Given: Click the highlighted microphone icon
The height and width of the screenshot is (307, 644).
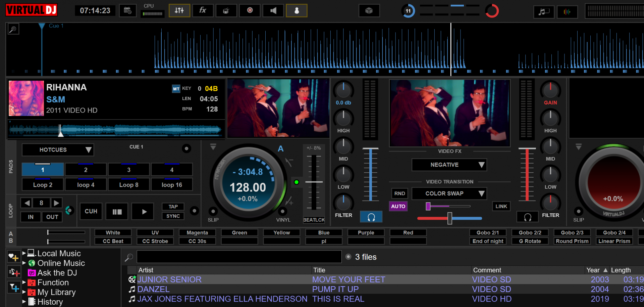Looking at the screenshot, I should click(x=297, y=11).
